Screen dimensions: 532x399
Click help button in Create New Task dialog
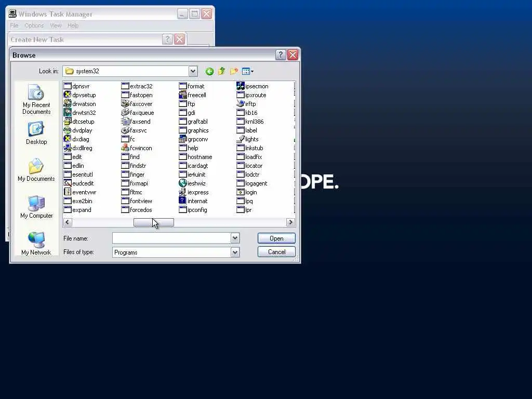pos(167,39)
